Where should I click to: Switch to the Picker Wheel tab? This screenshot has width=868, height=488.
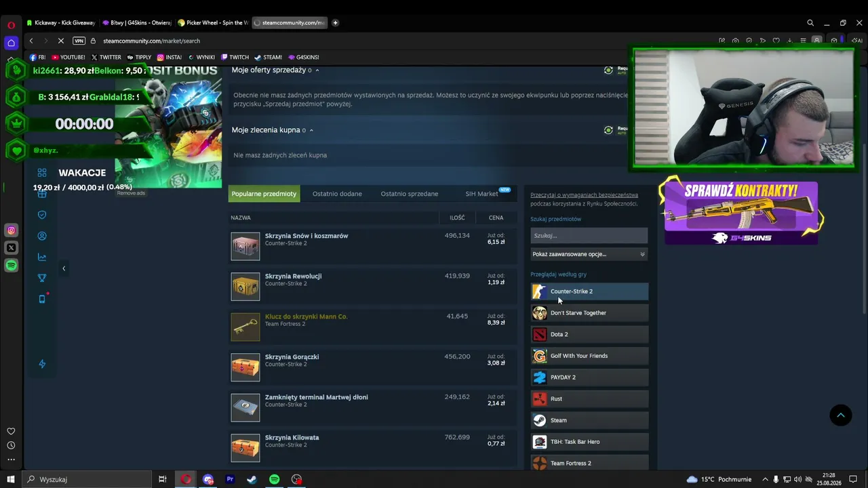(x=213, y=22)
